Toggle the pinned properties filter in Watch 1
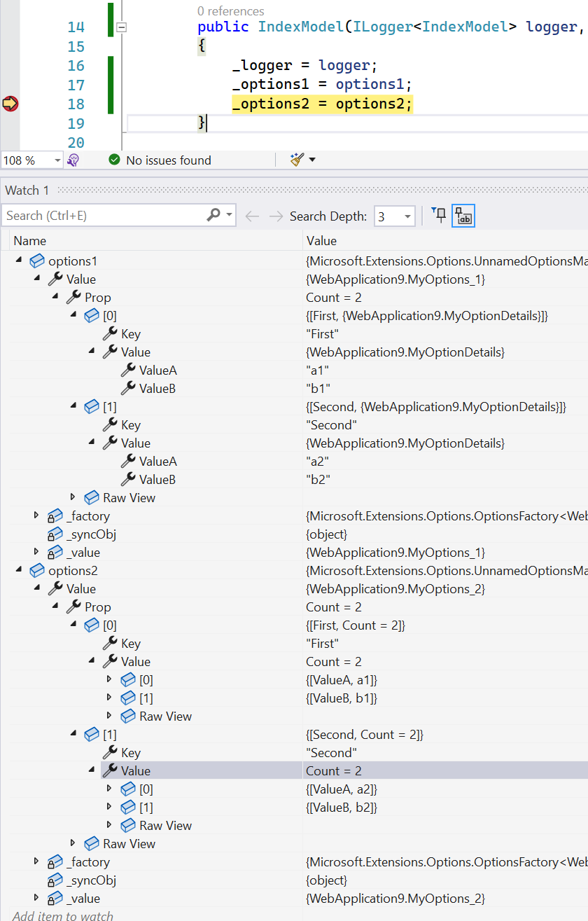This screenshot has width=588, height=921. pos(439,215)
